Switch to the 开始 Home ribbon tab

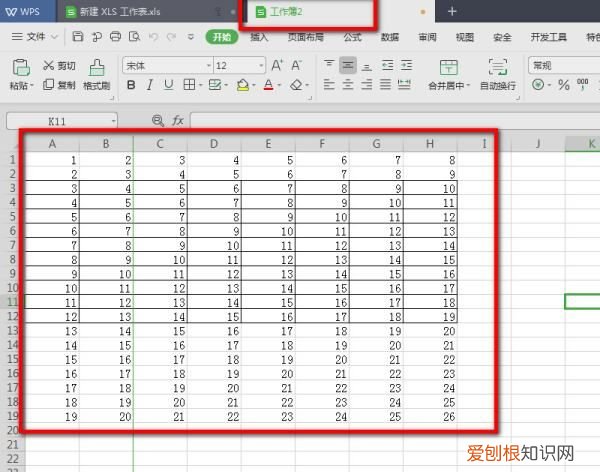pyautogui.click(x=222, y=37)
